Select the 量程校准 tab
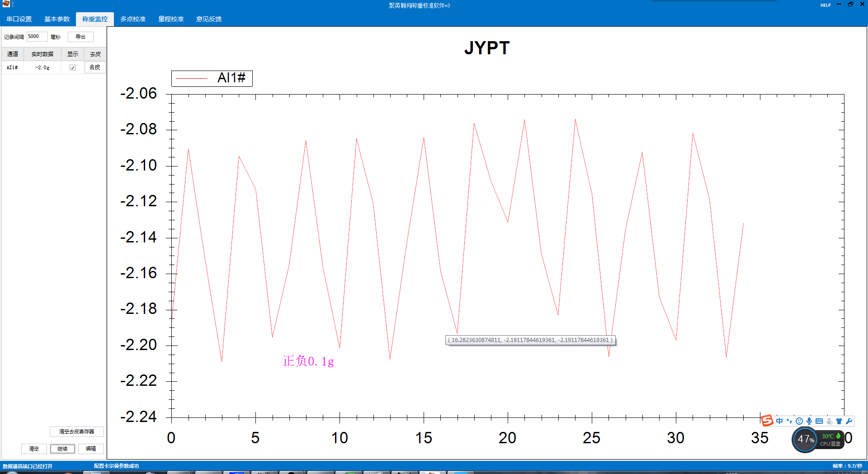This screenshot has height=474, width=868. click(171, 19)
